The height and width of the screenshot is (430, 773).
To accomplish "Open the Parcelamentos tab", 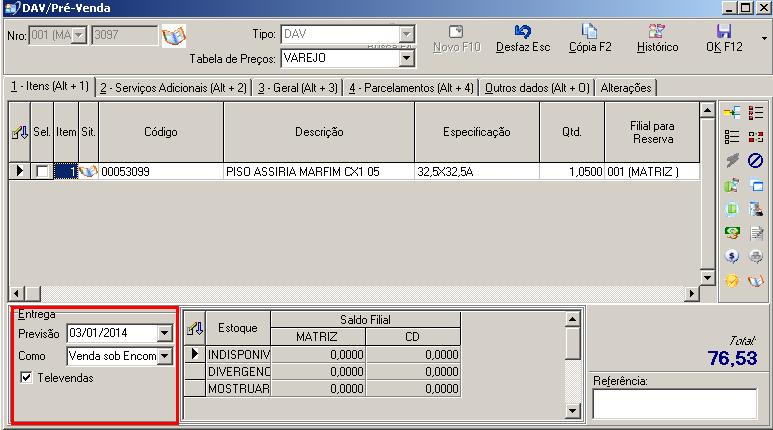I will [411, 88].
